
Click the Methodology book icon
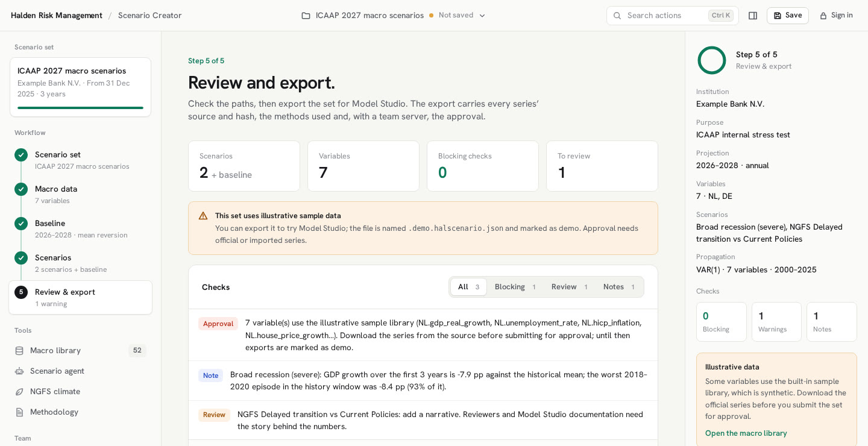19,412
